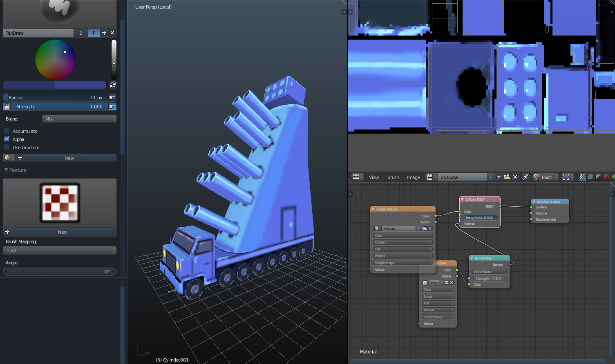Click the Roughness value field
The image size is (615, 364).
pyautogui.click(x=481, y=218)
